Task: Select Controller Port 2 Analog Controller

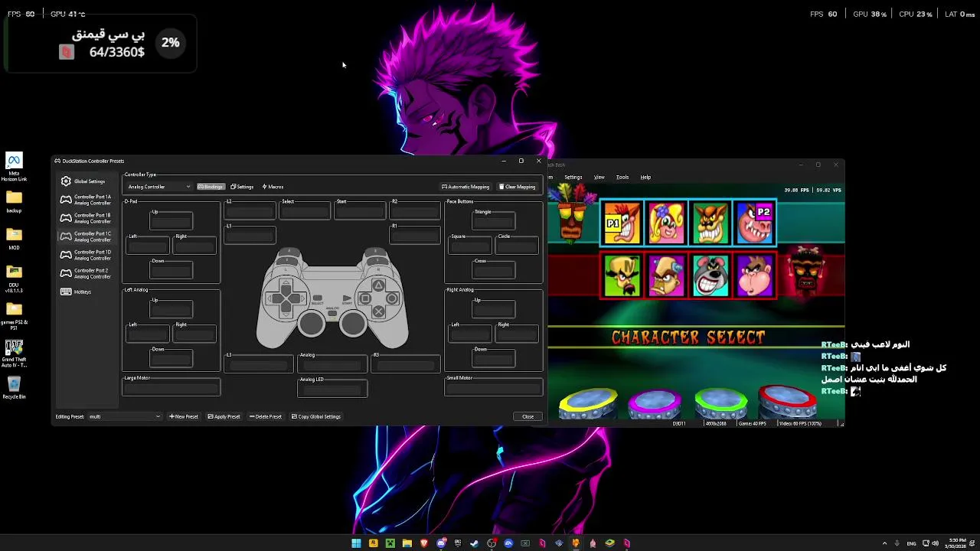Action: point(86,273)
